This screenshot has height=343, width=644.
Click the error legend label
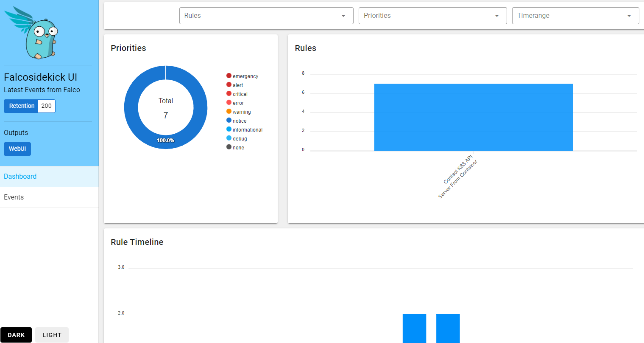click(238, 103)
